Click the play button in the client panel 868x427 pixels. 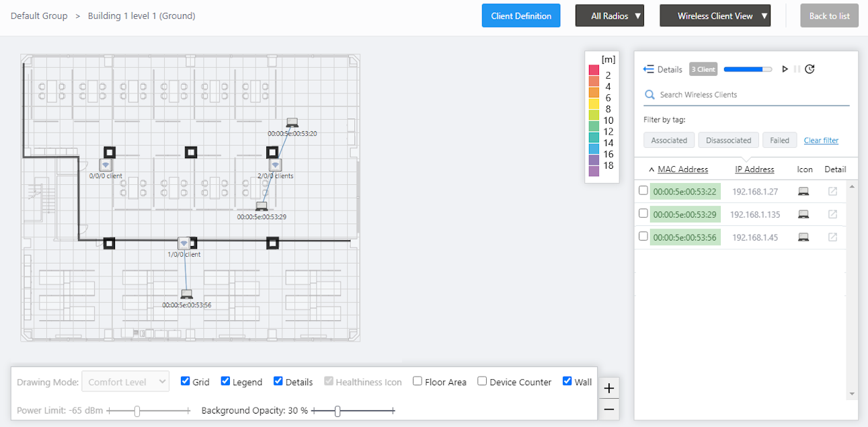click(785, 69)
